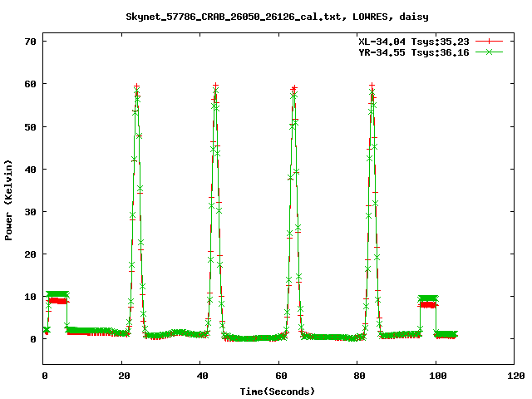Click the red legend line sample for XL
The height and width of the screenshot is (399, 532).
point(489,42)
